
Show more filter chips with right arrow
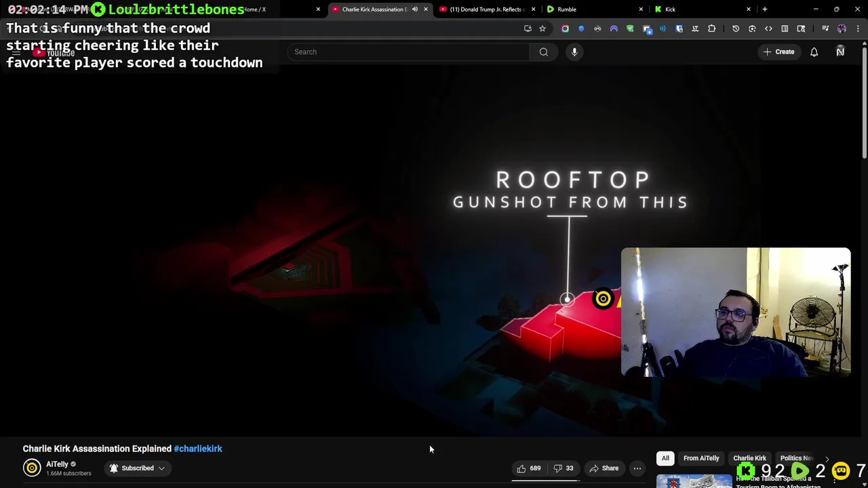pyautogui.click(x=827, y=459)
